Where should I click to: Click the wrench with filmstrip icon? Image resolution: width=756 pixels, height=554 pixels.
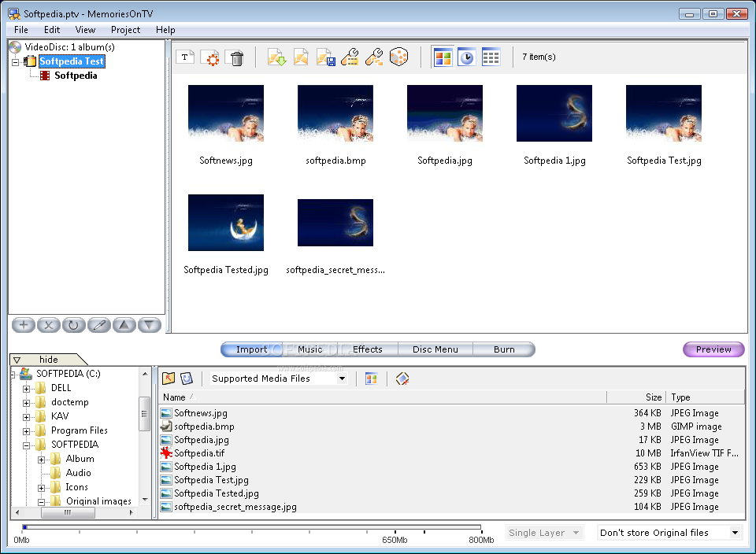click(350, 57)
